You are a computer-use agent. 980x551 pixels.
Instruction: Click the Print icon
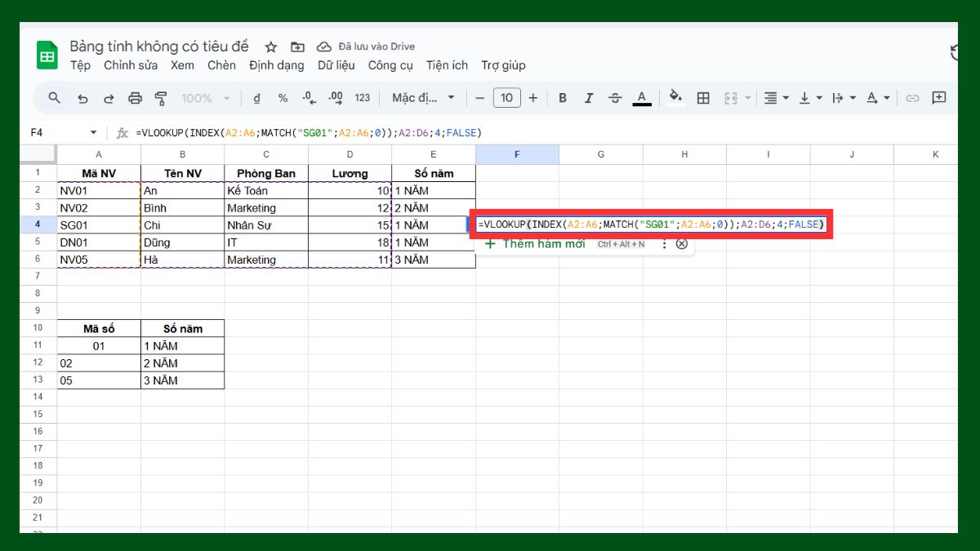click(135, 97)
